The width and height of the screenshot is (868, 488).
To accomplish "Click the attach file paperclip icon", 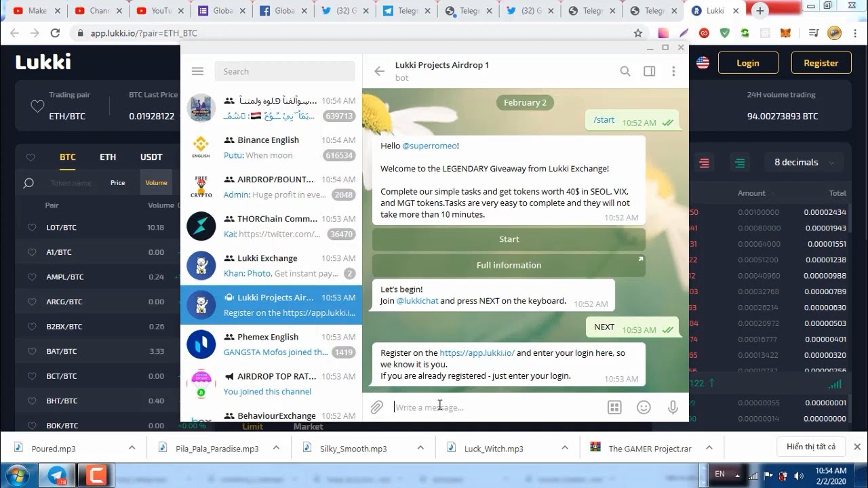I will 376,407.
